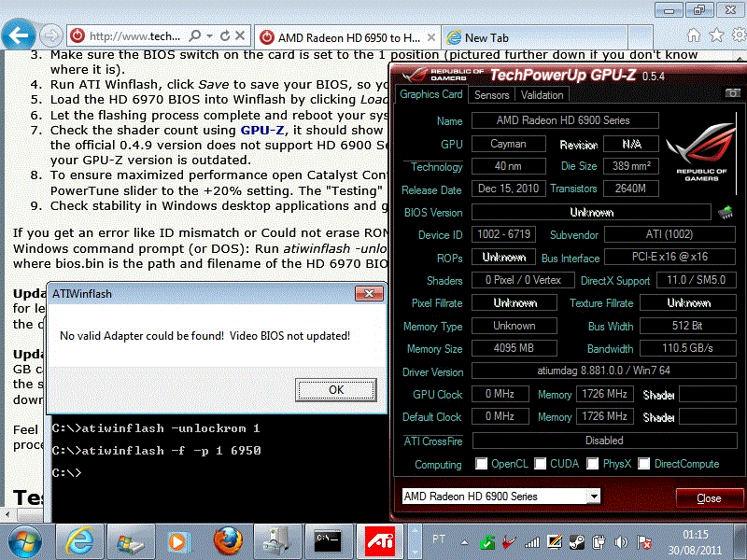Image resolution: width=747 pixels, height=560 pixels.
Task: Click the Close button in GPU-Z
Action: 709,498
